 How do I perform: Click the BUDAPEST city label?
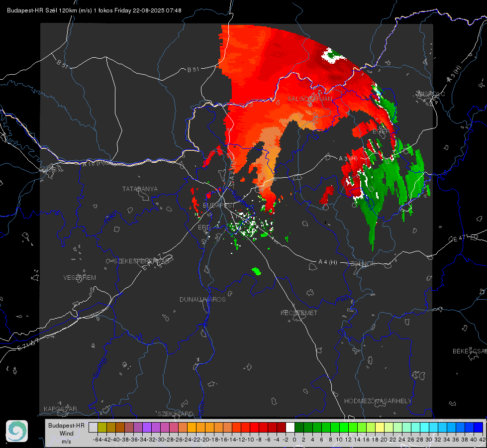[x=219, y=205]
